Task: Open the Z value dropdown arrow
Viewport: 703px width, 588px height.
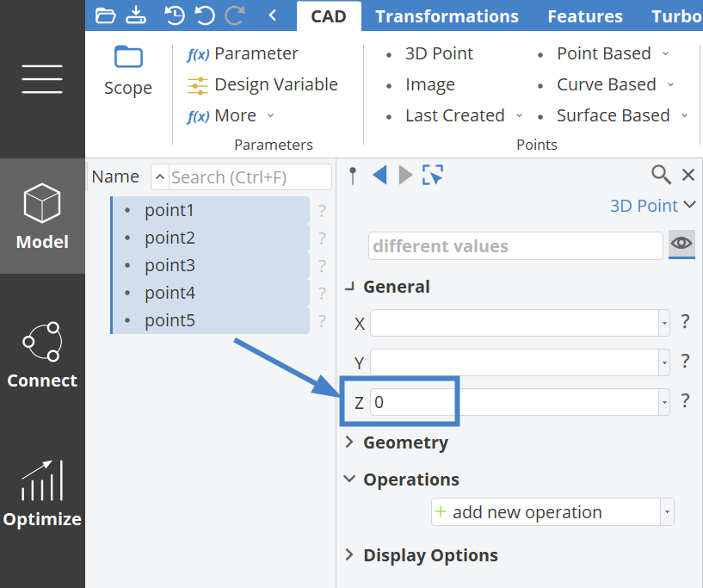Action: click(664, 402)
